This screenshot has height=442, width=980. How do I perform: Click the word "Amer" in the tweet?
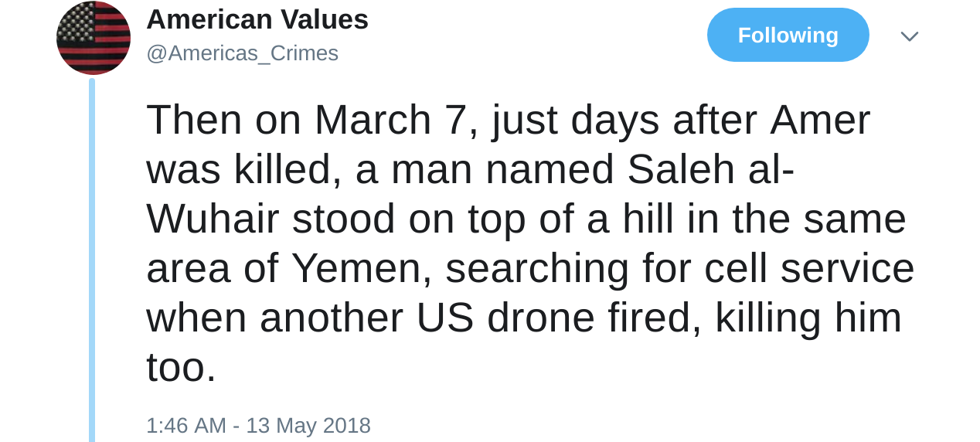(x=820, y=120)
